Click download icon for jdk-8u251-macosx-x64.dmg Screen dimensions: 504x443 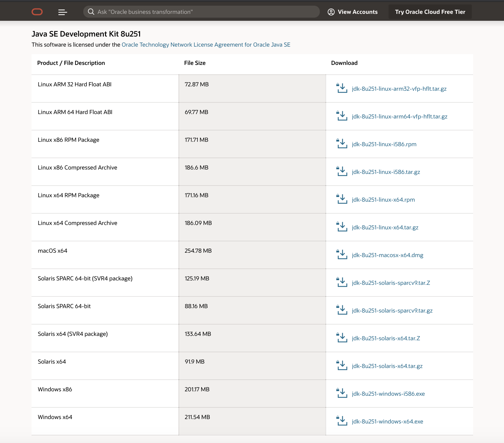[x=342, y=255]
